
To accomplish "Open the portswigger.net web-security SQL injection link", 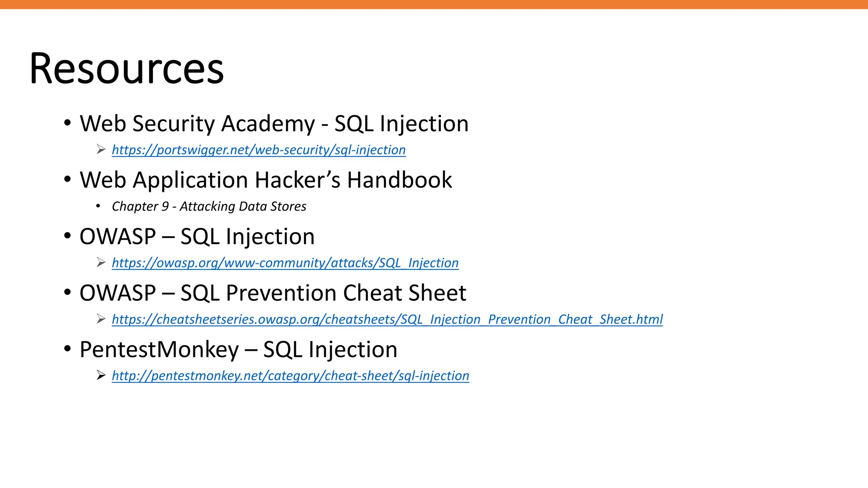I will (x=259, y=150).
